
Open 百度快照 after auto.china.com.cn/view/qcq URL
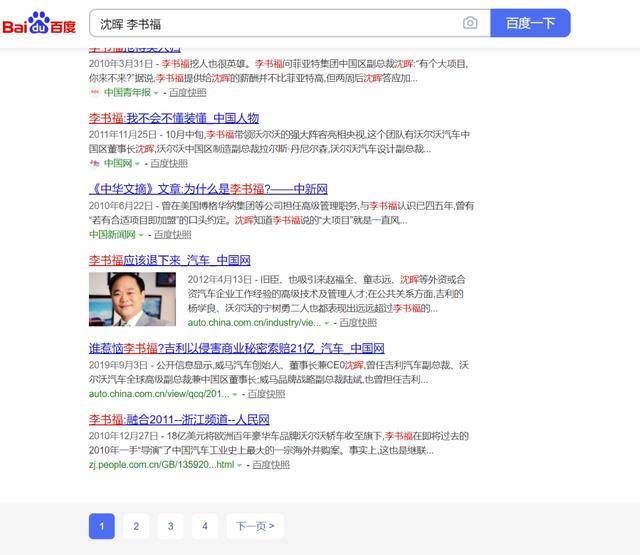click(x=266, y=394)
